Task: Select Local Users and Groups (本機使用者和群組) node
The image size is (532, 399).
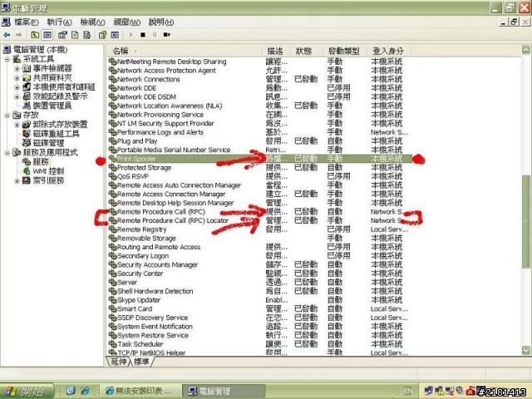Action: (x=64, y=86)
